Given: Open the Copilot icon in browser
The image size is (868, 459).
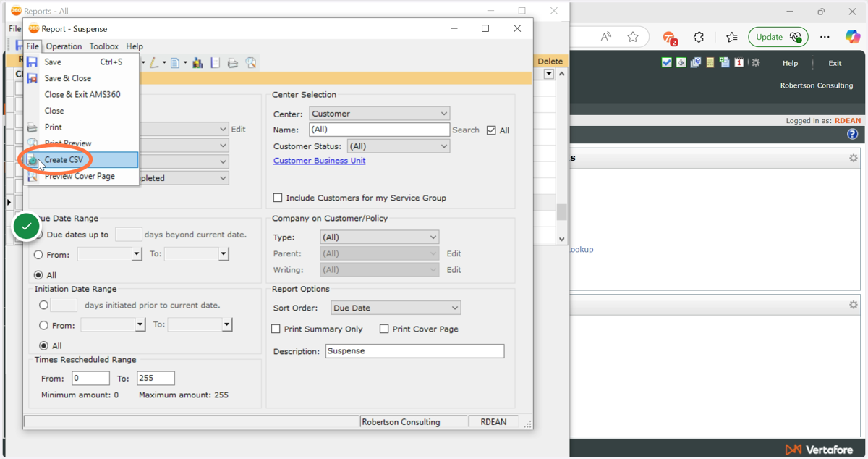Looking at the screenshot, I should coord(853,37).
